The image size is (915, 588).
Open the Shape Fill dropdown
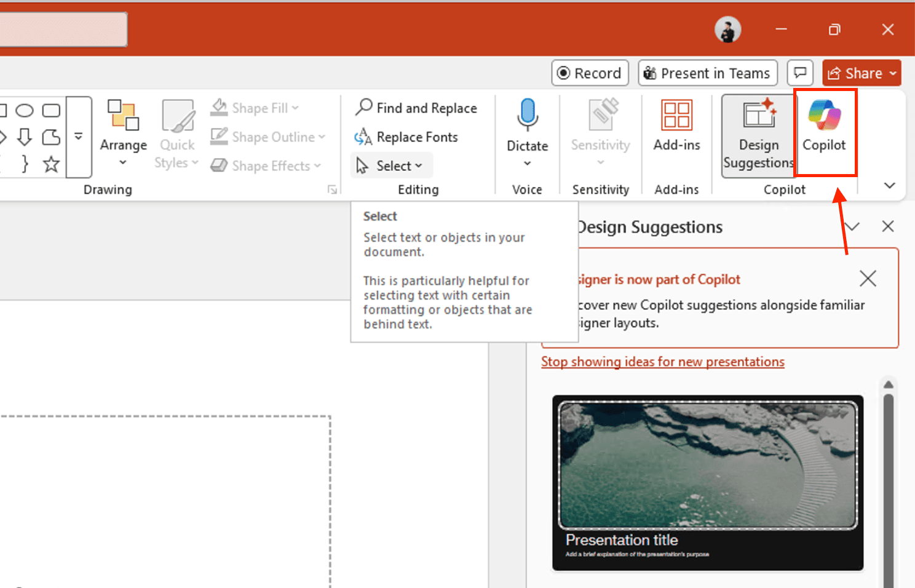(294, 108)
